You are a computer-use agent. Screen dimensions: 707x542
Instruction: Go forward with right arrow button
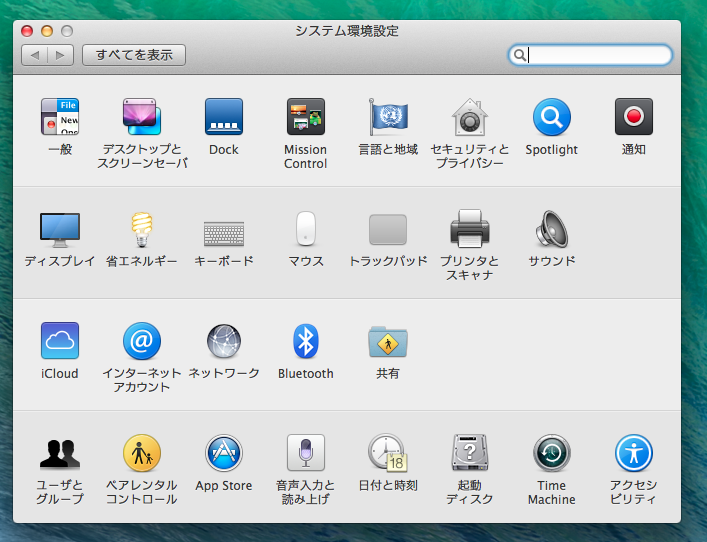coord(60,55)
